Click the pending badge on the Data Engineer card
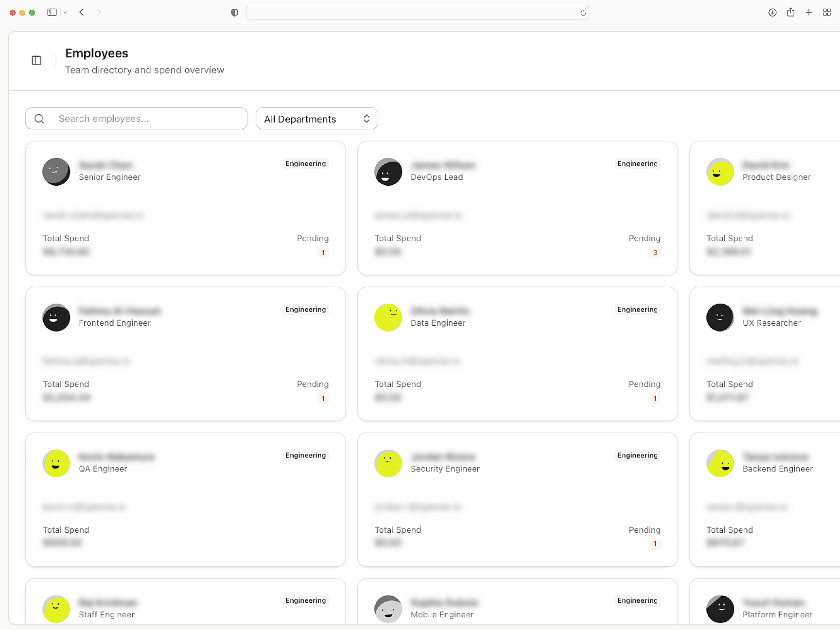The height and width of the screenshot is (630, 840). [x=655, y=398]
